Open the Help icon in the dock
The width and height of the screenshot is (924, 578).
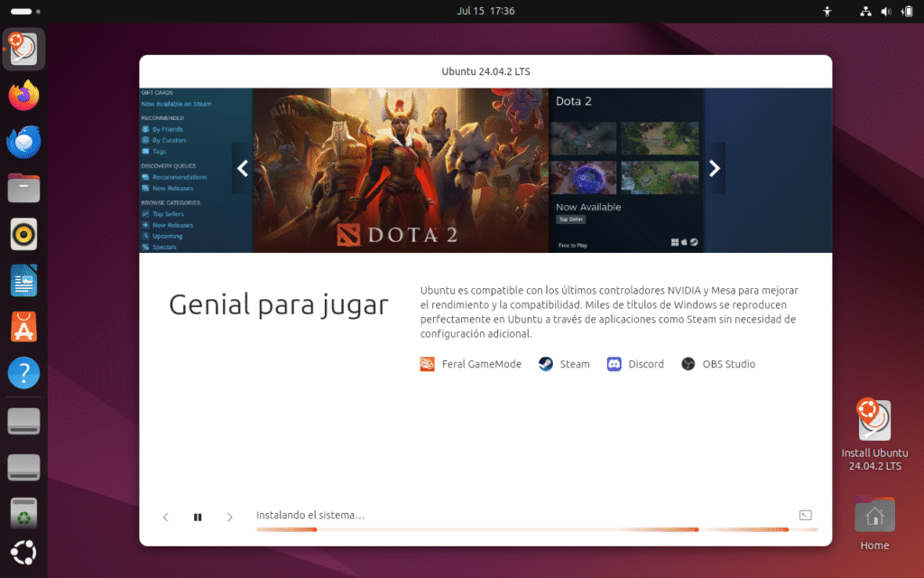coord(23,373)
